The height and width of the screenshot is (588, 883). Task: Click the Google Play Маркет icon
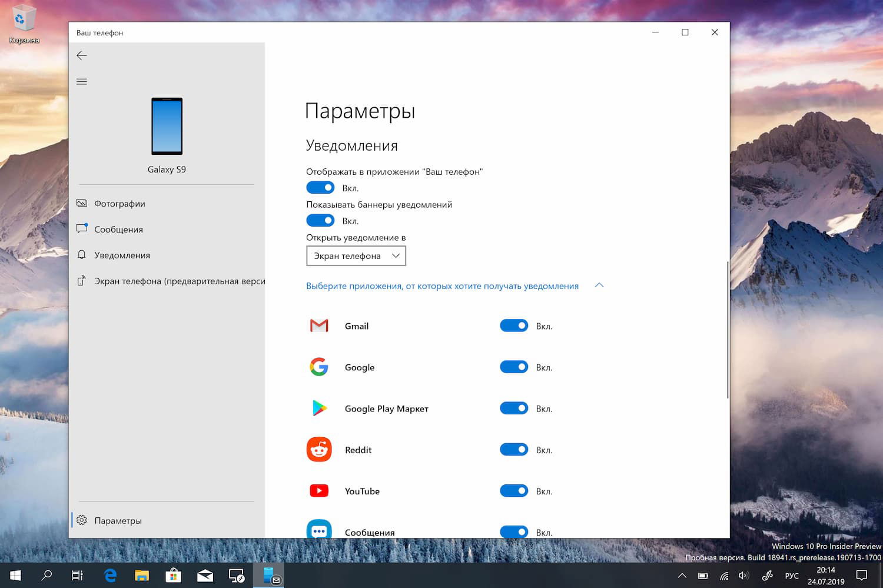319,408
